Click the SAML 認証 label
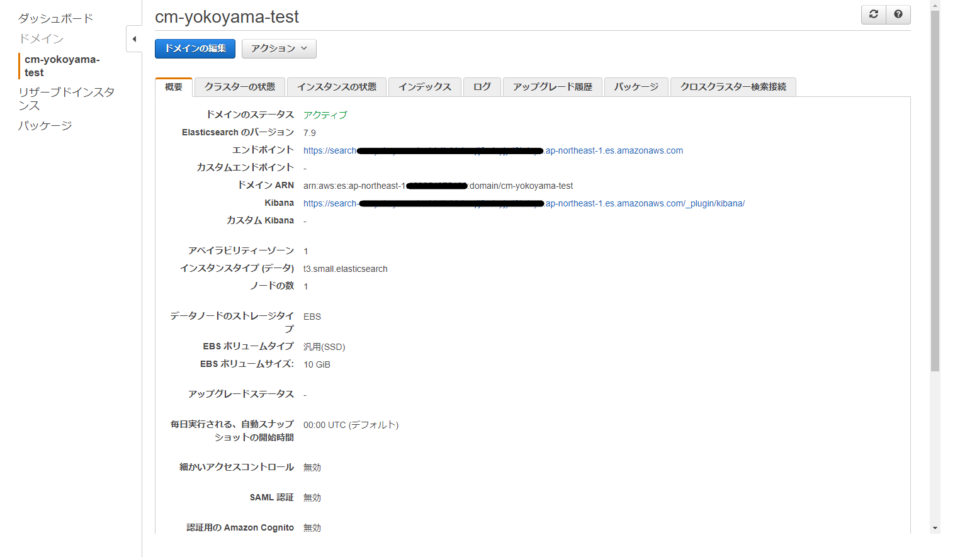Image resolution: width=960 pixels, height=557 pixels. coord(272,498)
